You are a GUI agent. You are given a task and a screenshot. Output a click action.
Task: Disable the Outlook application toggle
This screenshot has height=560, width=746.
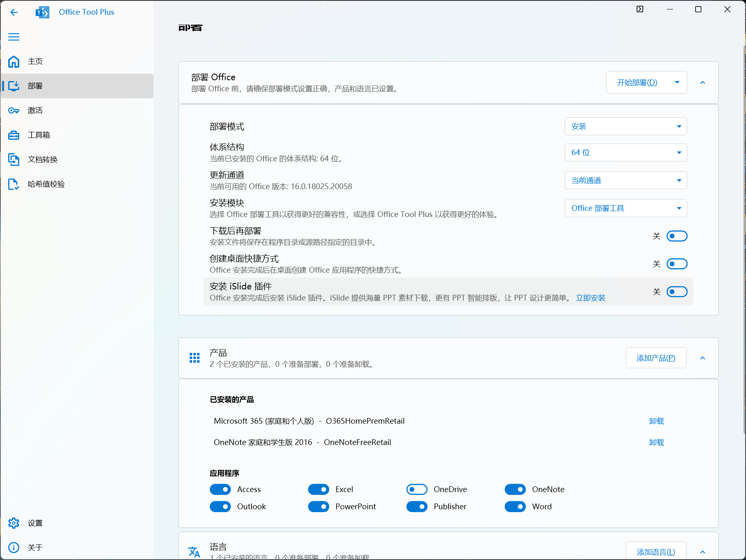click(x=220, y=507)
